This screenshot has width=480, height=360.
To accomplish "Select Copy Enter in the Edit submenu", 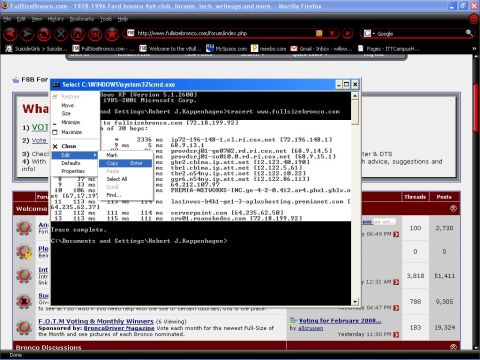I will (x=125, y=163).
